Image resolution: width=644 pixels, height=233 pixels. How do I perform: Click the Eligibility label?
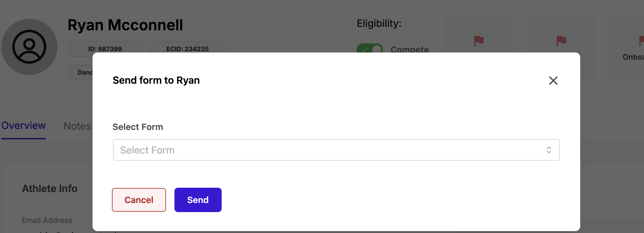379,23
